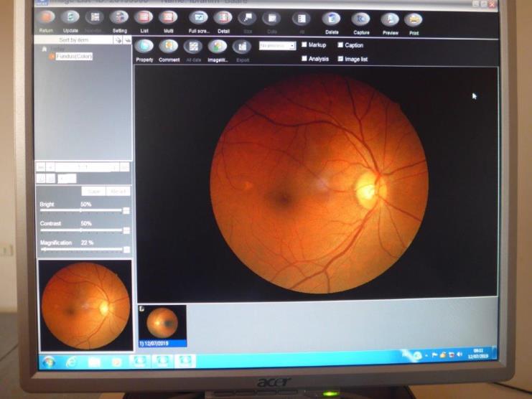The height and width of the screenshot is (399, 532).
Task: Click the taskbar volume speaker icon
Action: 459,355
